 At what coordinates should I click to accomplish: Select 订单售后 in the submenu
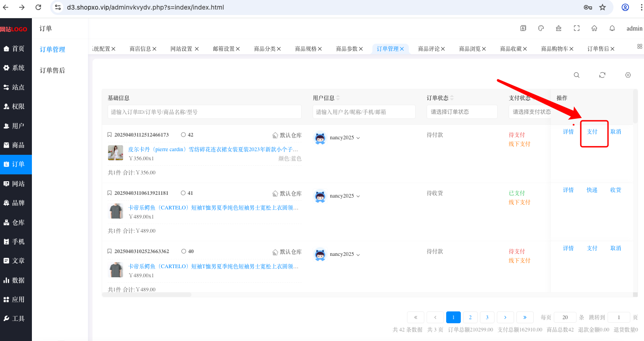52,71
